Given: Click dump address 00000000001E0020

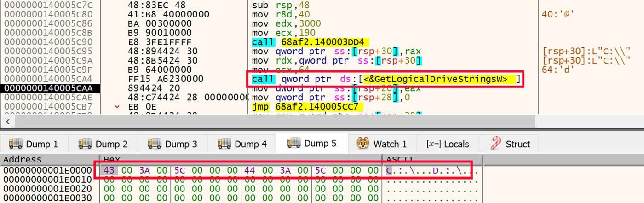Looking at the screenshot, I should tap(48, 189).
